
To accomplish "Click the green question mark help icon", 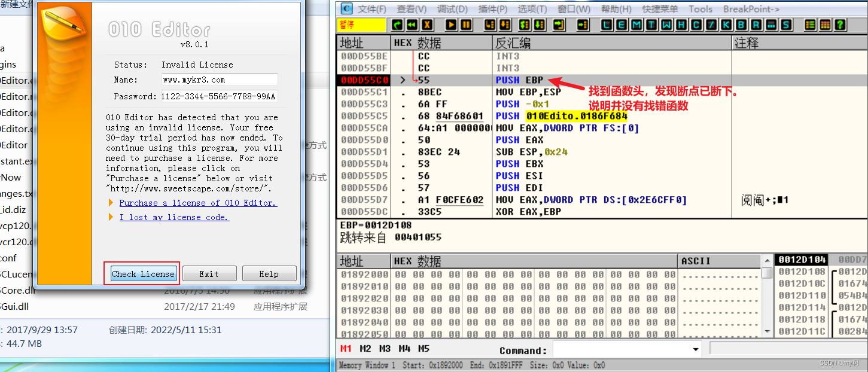I will 839,25.
